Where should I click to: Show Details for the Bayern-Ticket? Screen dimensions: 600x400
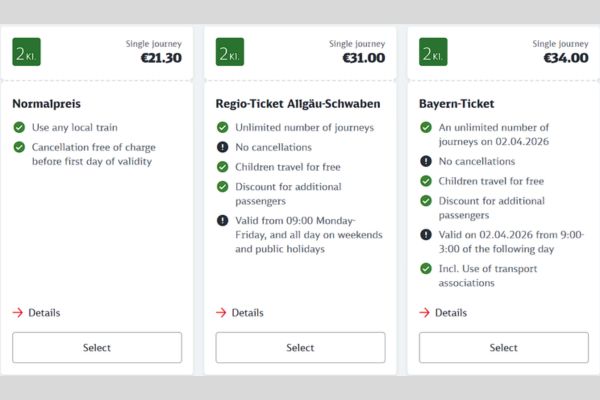coord(443,313)
